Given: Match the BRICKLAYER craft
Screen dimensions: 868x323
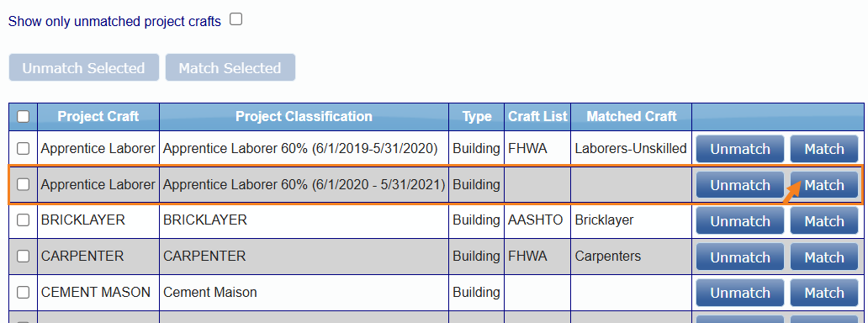Looking at the screenshot, I should tap(824, 221).
